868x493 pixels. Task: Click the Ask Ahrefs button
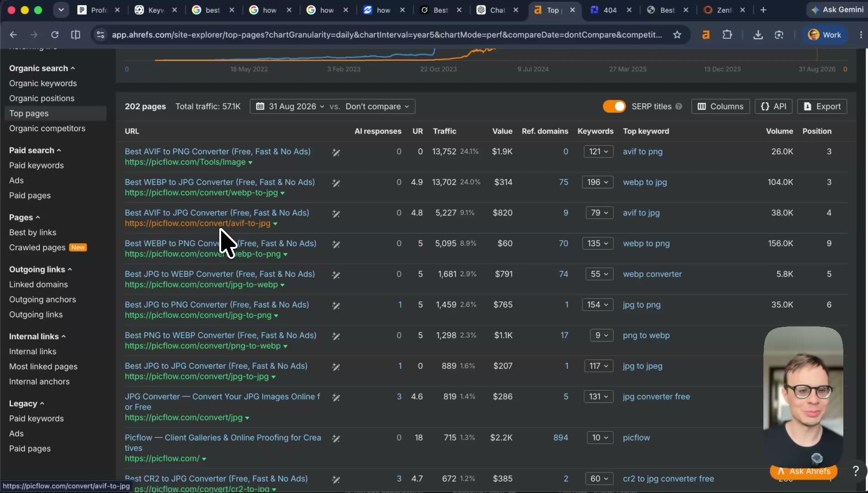click(x=804, y=472)
